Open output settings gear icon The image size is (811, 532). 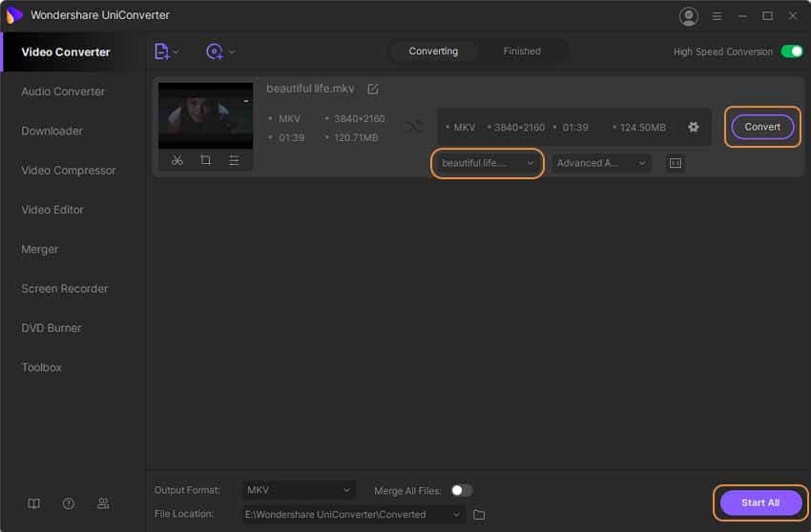[693, 127]
